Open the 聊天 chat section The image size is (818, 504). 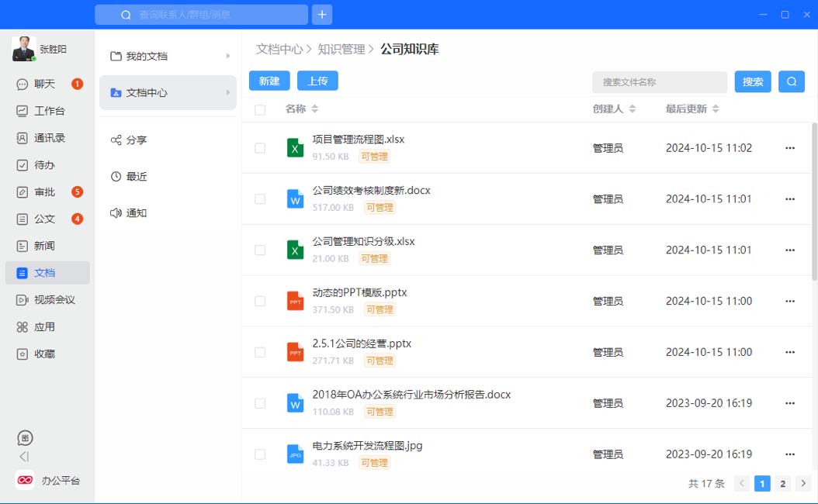tap(44, 84)
